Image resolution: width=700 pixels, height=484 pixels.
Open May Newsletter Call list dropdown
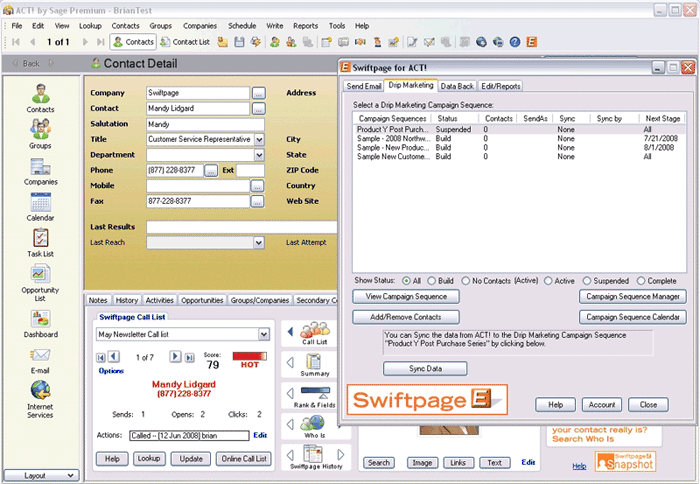click(x=264, y=334)
